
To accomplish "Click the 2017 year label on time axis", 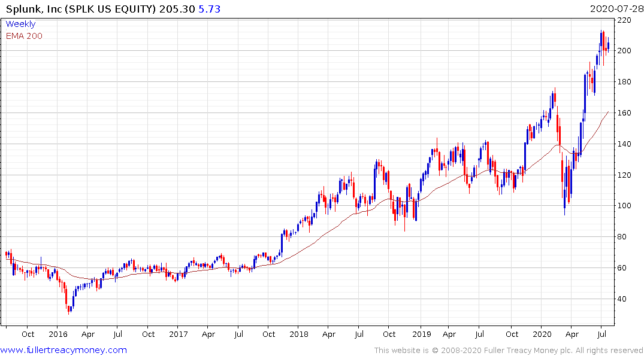I will click(179, 334).
